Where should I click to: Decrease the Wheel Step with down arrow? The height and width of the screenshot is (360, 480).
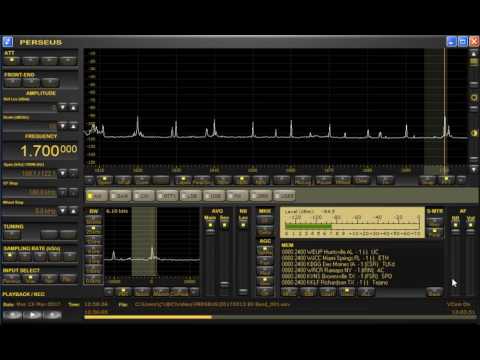click(62, 211)
